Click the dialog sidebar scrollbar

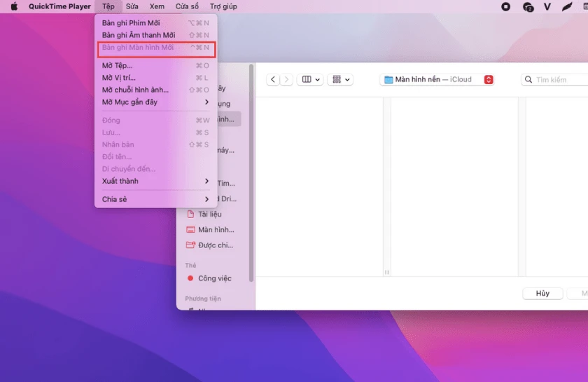coord(251,173)
